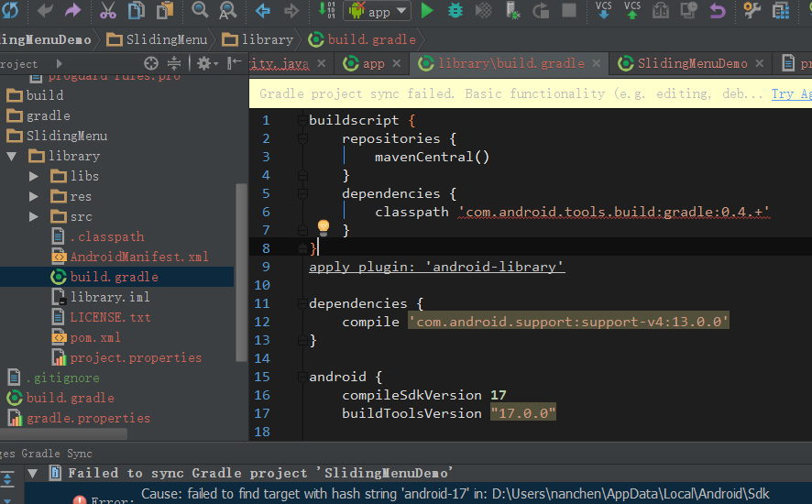This screenshot has width=812, height=504.
Task: Open Replace with the magnifier-A icon
Action: (227, 10)
